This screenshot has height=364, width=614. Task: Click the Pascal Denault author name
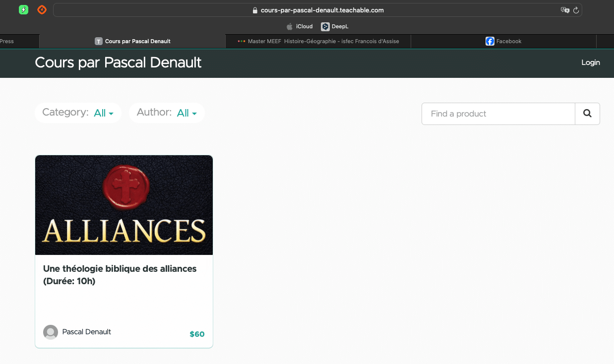click(87, 332)
